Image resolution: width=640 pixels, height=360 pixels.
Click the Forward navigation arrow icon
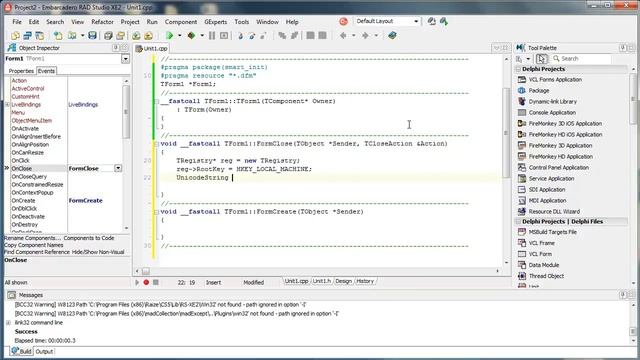coord(365,36)
